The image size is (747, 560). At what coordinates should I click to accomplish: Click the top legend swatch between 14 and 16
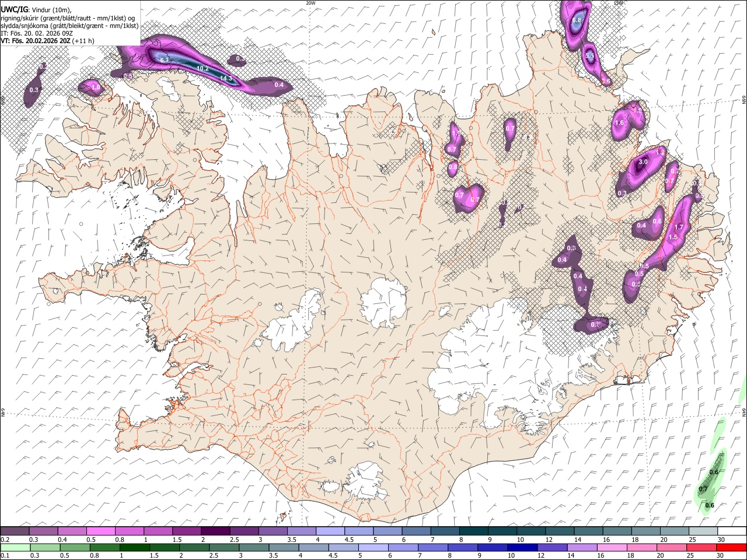coord(588,531)
